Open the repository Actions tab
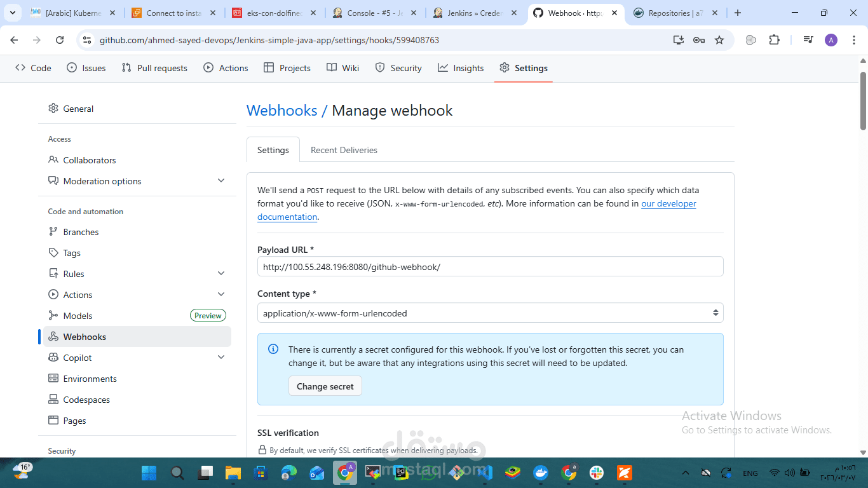The image size is (868, 488). [x=226, y=68]
